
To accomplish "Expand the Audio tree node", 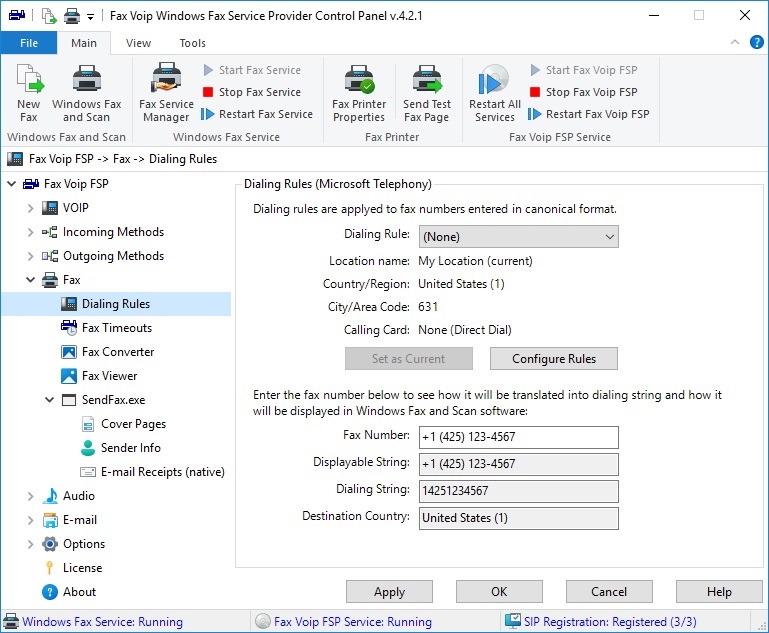I will point(30,496).
